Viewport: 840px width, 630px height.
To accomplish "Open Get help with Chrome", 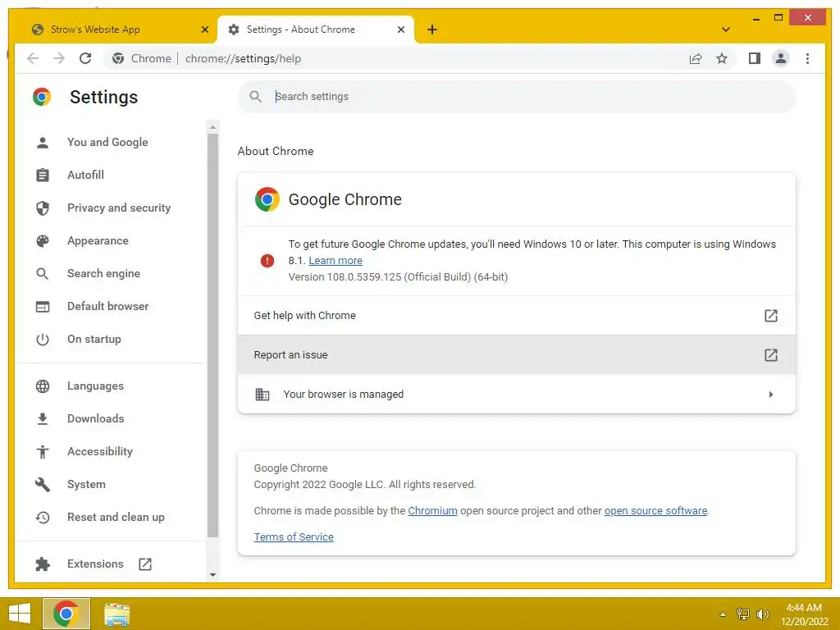I will (x=517, y=316).
